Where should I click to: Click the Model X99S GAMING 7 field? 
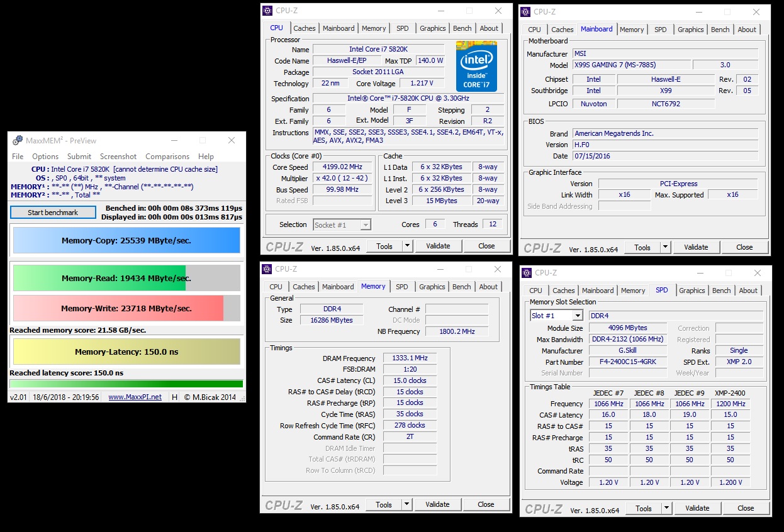pyautogui.click(x=631, y=65)
